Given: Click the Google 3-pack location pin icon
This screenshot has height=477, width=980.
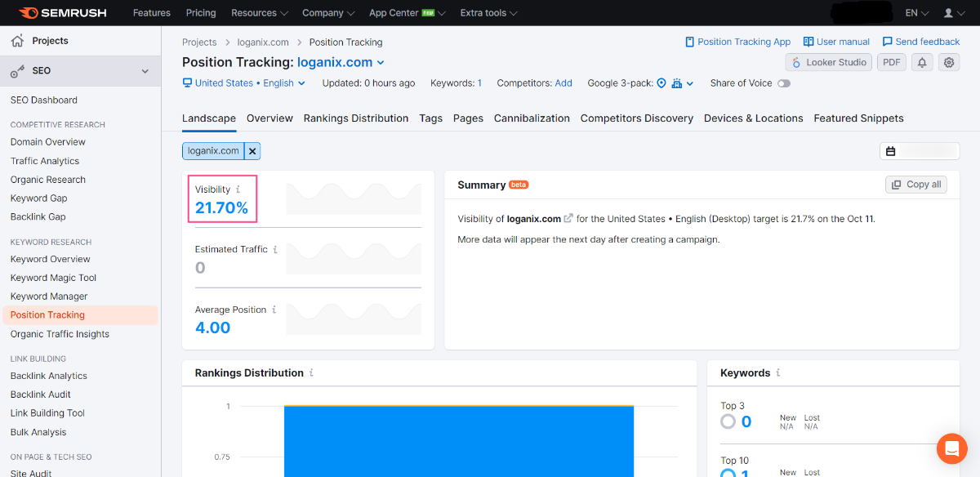Looking at the screenshot, I should (x=661, y=83).
